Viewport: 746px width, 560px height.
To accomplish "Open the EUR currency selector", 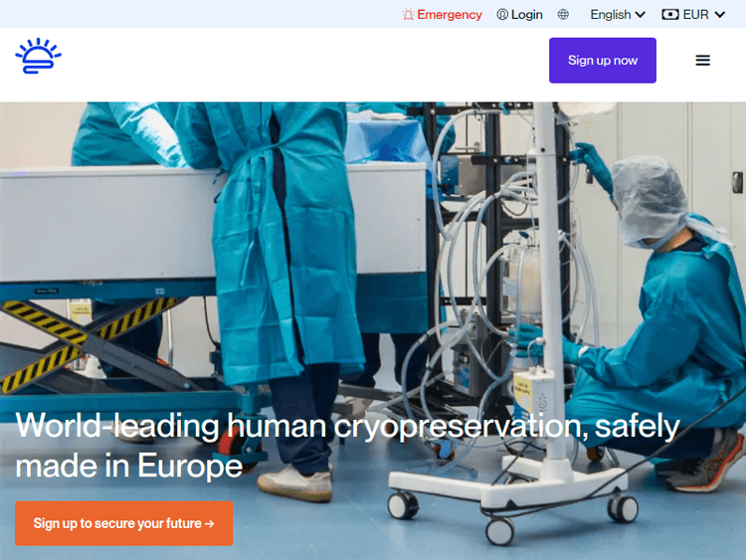I will click(693, 15).
